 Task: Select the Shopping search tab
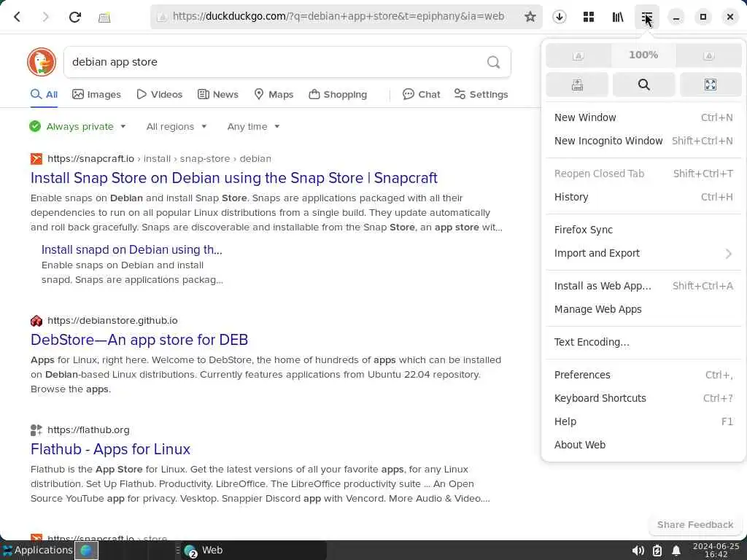pyautogui.click(x=338, y=94)
